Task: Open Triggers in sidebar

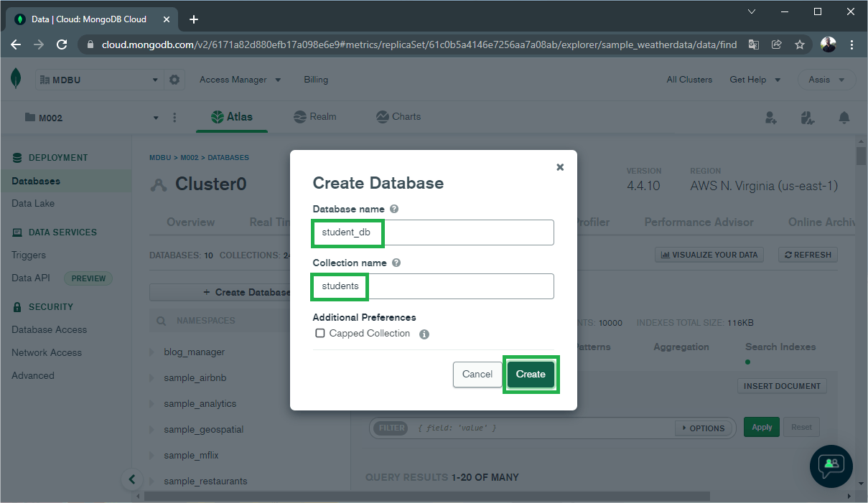Action: pyautogui.click(x=29, y=255)
